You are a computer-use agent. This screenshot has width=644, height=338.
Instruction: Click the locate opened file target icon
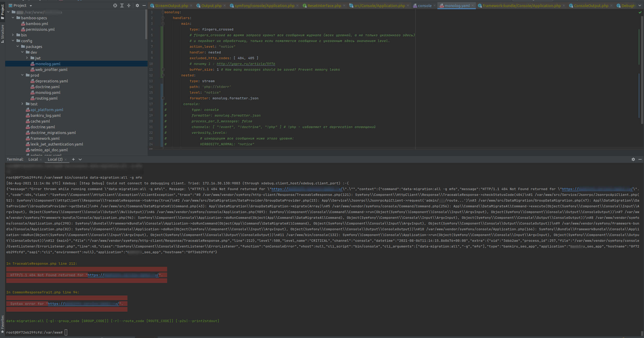click(x=115, y=5)
